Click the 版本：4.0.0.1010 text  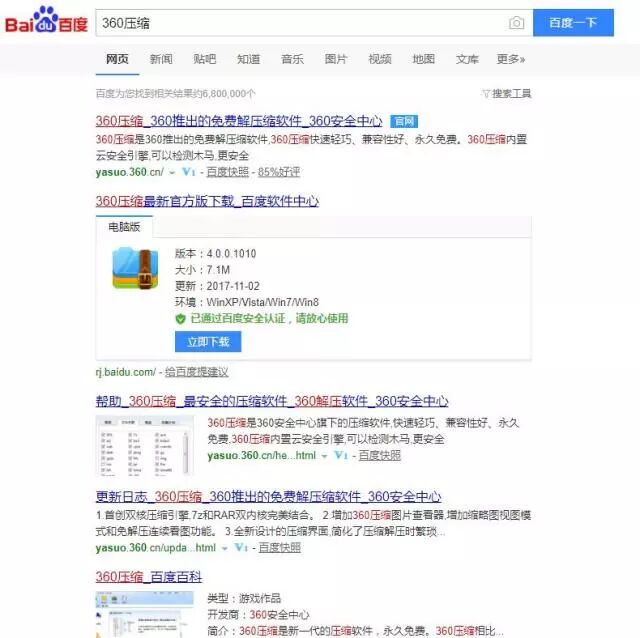[x=216, y=253]
